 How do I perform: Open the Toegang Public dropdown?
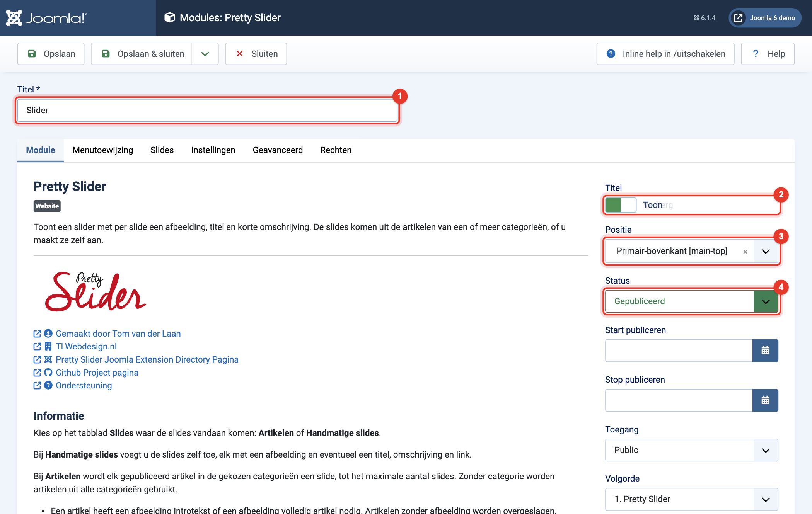(x=692, y=450)
